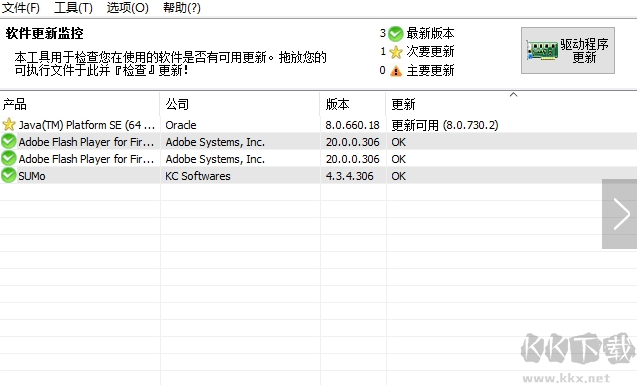Select the Java(TM) Platform SE row
The width and height of the screenshot is (637, 385).
pyautogui.click(x=318, y=125)
